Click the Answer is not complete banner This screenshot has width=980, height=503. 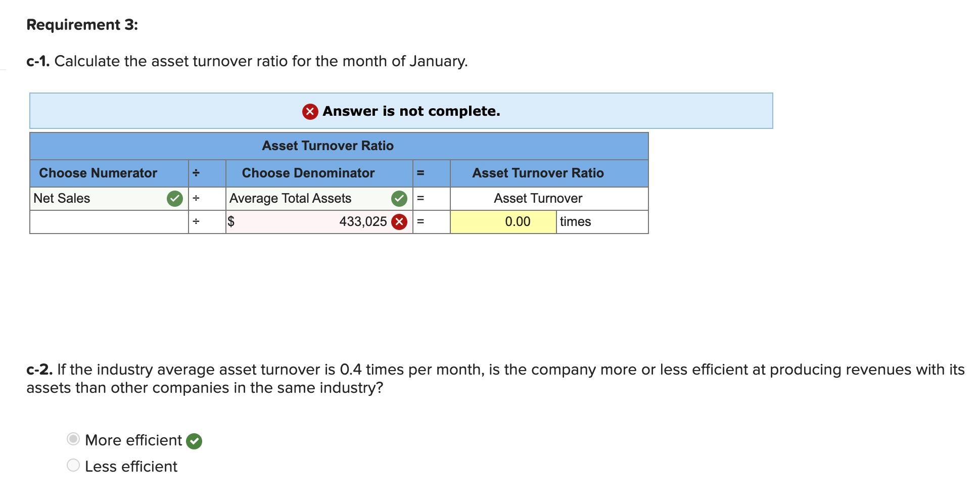pos(402,111)
